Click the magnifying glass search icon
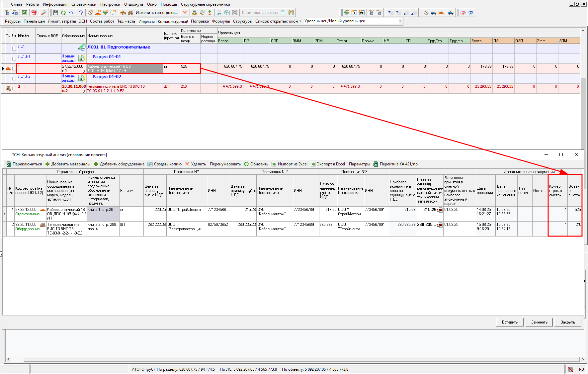588x374 pixels. point(43,13)
